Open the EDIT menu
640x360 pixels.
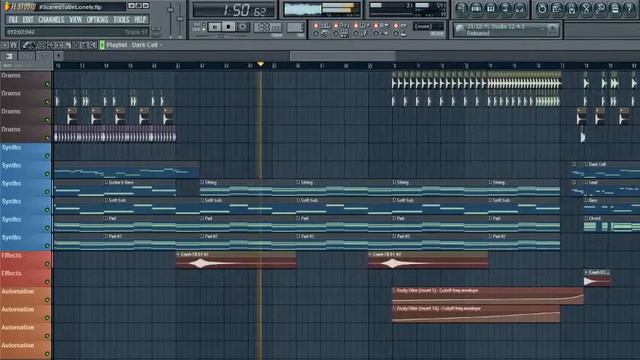pyautogui.click(x=28, y=20)
